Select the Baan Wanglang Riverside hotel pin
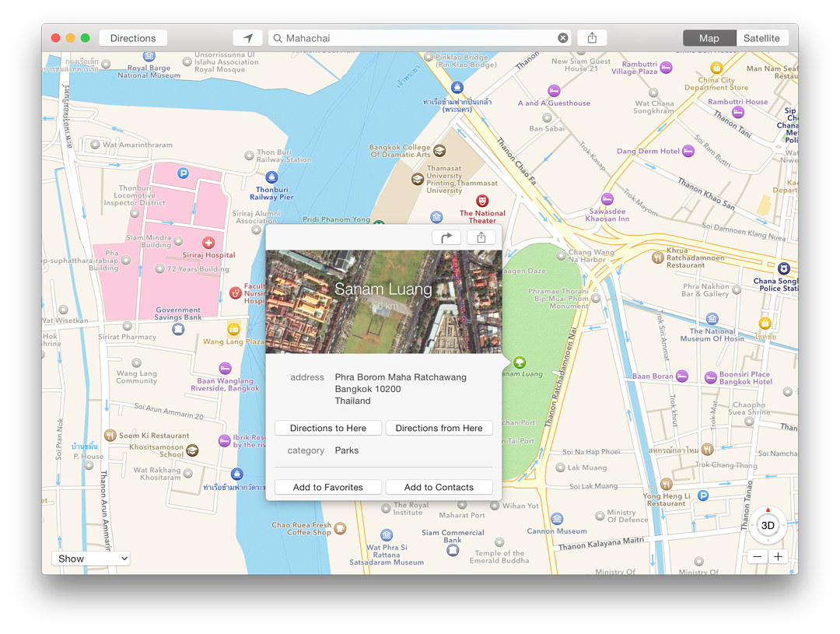 [x=225, y=368]
